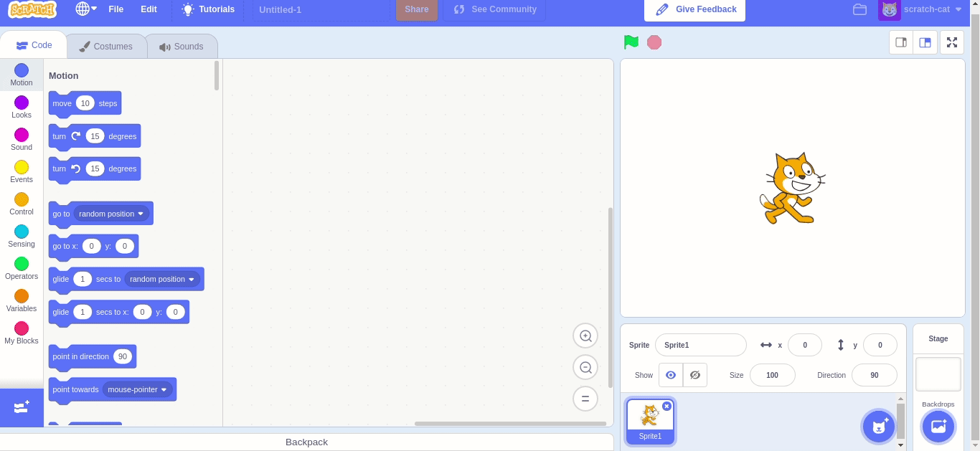Viewport: 980px width, 451px height.
Task: Open the language globe menu
Action: click(86, 9)
